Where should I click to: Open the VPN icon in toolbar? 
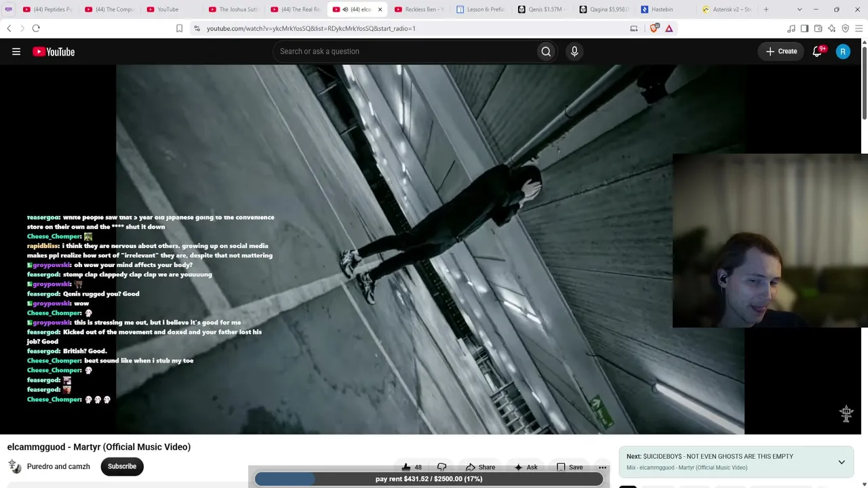click(846, 28)
